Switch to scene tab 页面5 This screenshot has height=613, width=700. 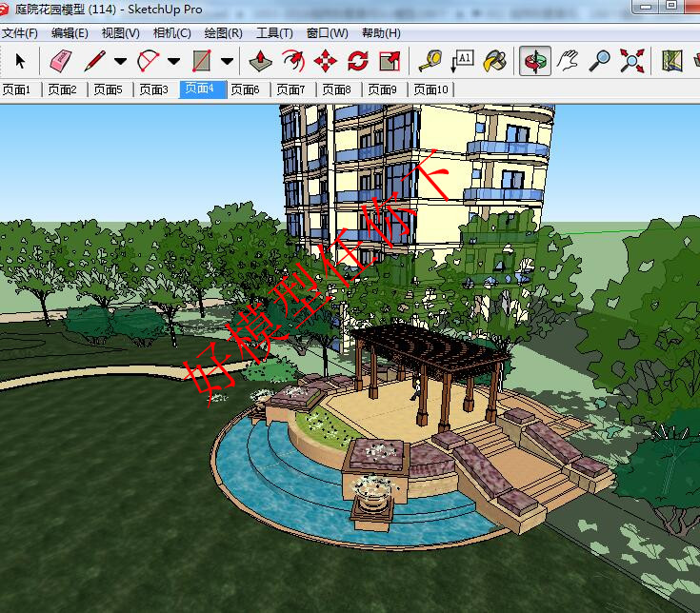(x=108, y=89)
